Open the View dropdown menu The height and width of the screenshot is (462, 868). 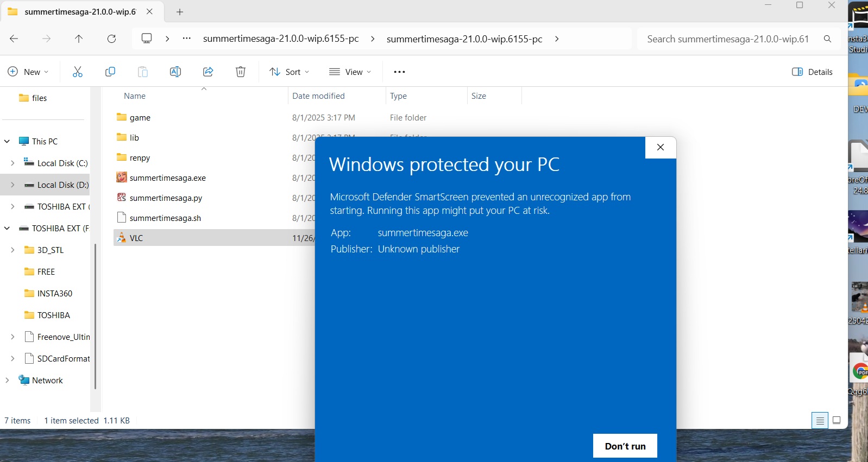tap(350, 72)
